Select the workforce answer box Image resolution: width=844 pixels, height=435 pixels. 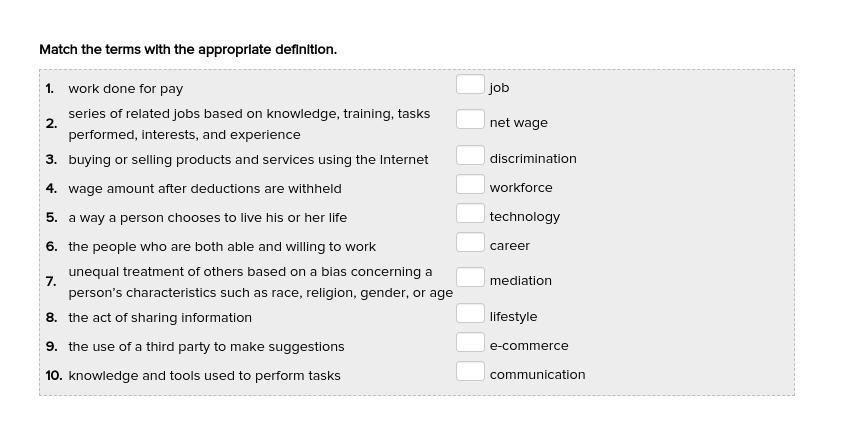470,184
